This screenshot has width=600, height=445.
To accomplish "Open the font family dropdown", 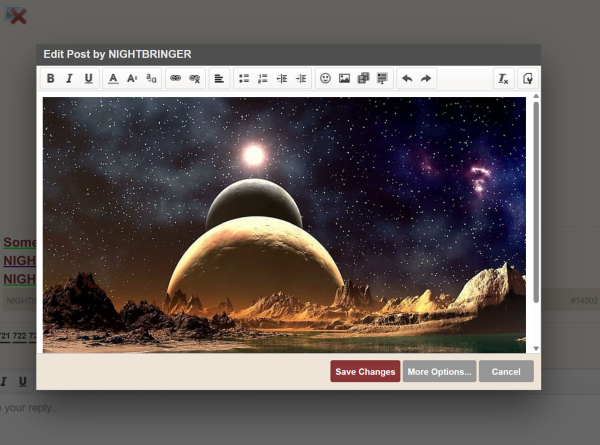I will [x=151, y=79].
